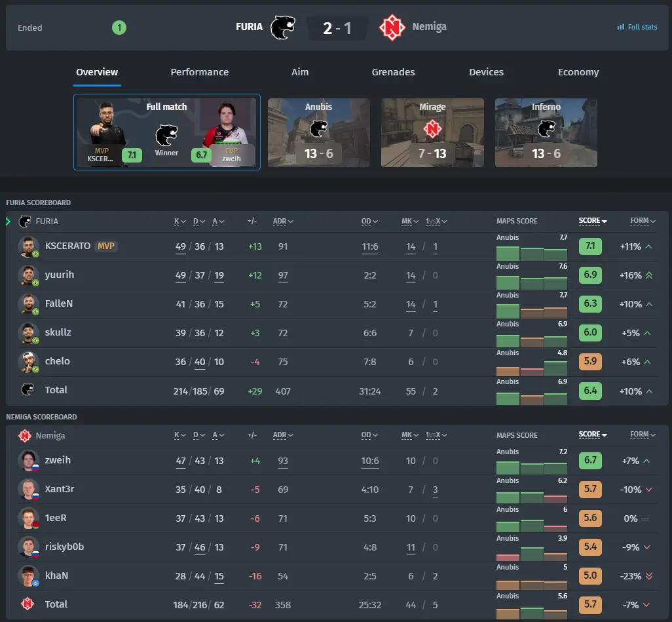Switch to the Performance tab
Viewport: 672px width, 622px height.
(x=200, y=72)
